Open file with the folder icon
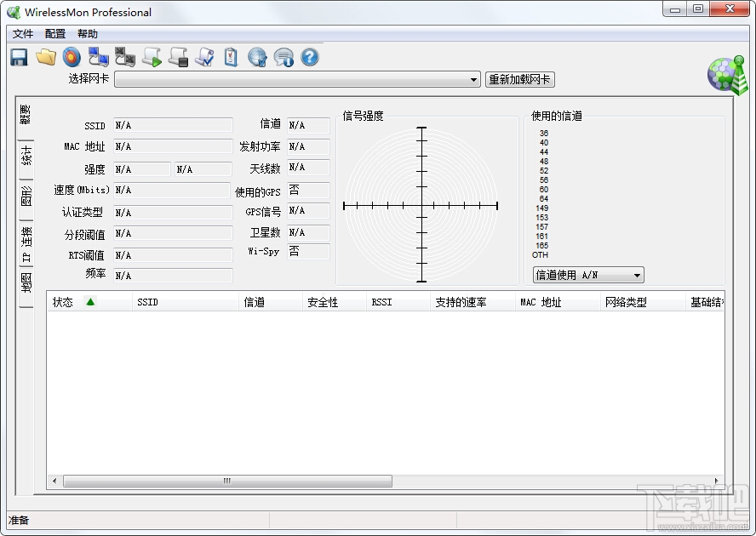The image size is (756, 536). 46,57
